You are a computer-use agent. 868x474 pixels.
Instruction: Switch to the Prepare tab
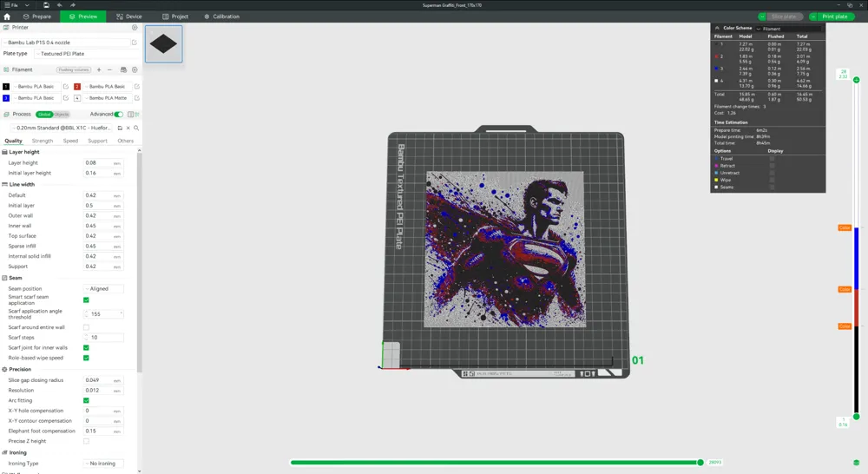37,16
